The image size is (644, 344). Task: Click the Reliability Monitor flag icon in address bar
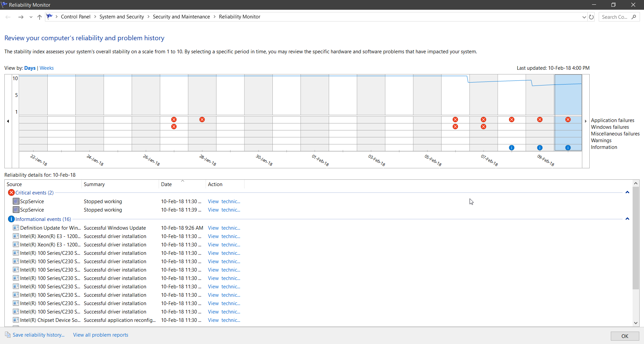pyautogui.click(x=49, y=16)
